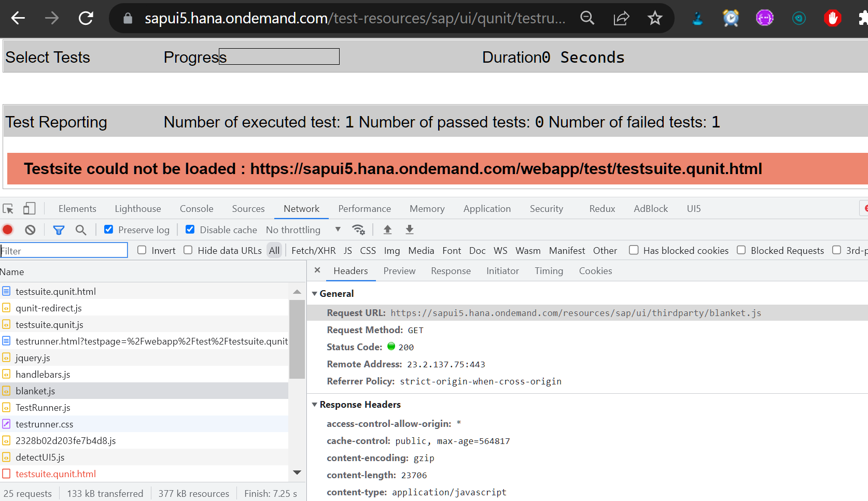Uncheck the Disable cache checkbox
Viewport: 868px width, 501px height.
click(x=190, y=229)
